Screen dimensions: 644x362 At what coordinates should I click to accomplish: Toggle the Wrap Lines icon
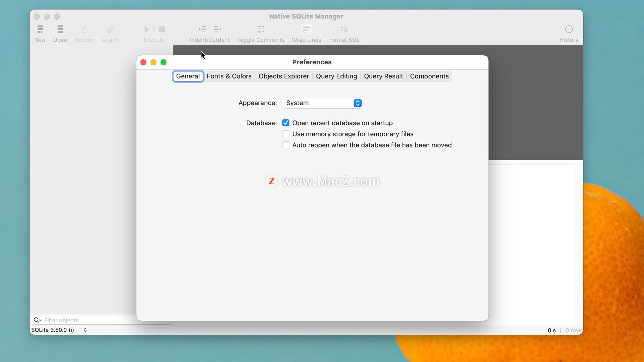coord(306,29)
